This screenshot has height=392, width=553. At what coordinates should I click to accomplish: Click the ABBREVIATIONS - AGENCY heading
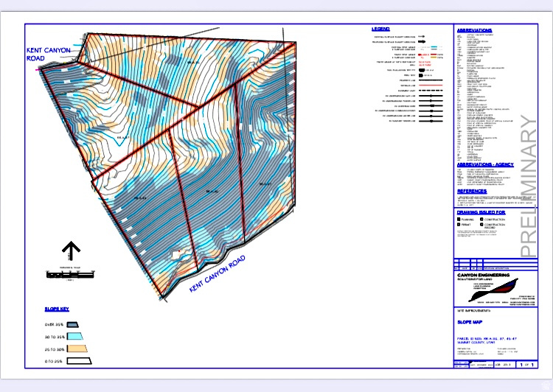[485, 164]
